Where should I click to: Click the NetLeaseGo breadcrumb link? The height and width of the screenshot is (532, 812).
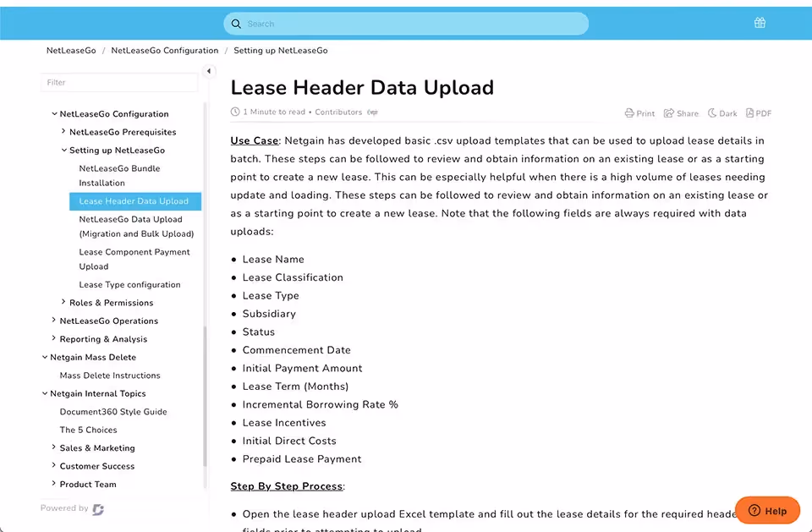point(70,50)
